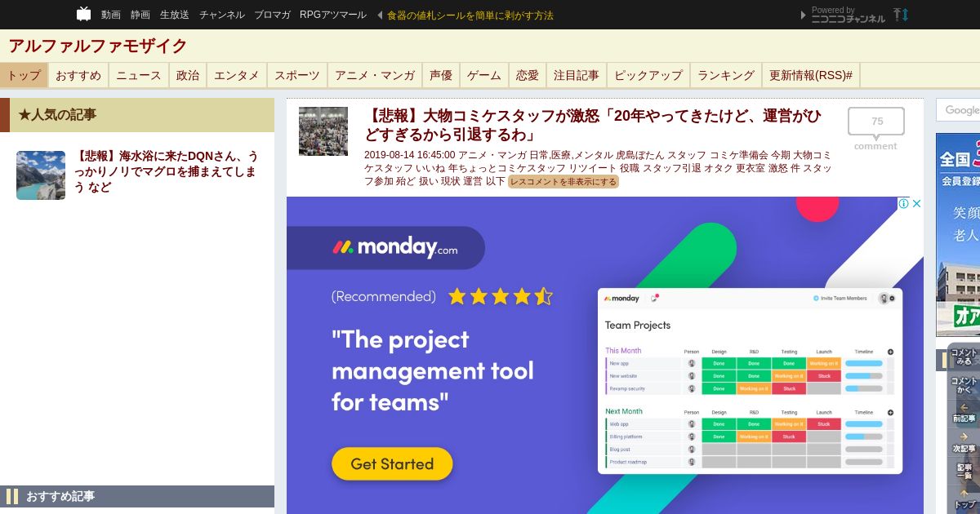This screenshot has width=980, height=514.
Task: Select the エンタメ tab
Action: pyautogui.click(x=237, y=75)
